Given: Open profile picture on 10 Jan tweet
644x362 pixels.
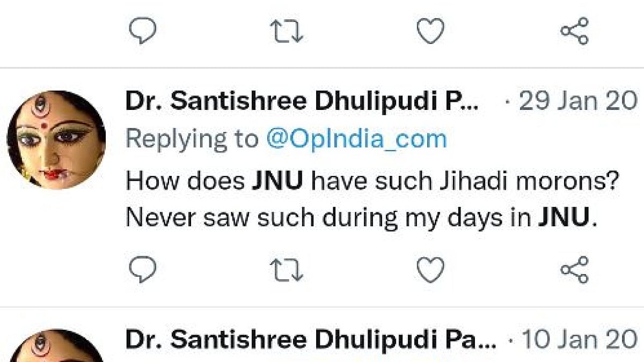Looking at the screenshot, I should (x=56, y=348).
